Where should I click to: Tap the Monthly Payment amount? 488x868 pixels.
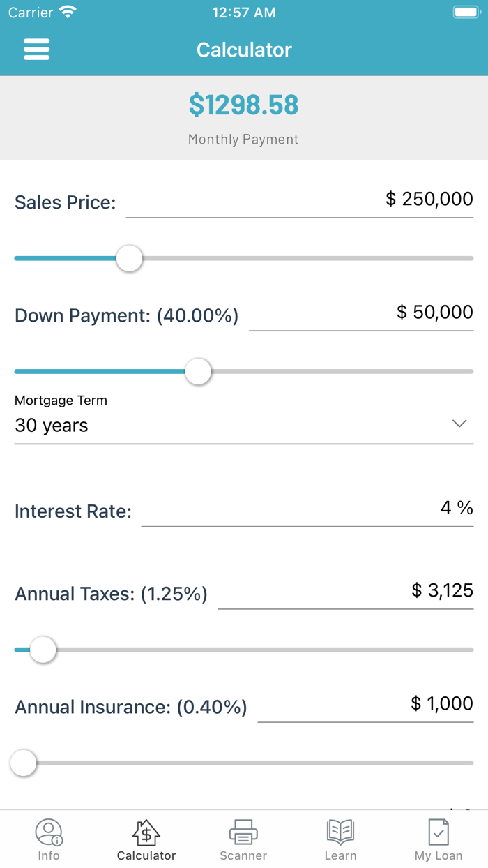tap(243, 105)
